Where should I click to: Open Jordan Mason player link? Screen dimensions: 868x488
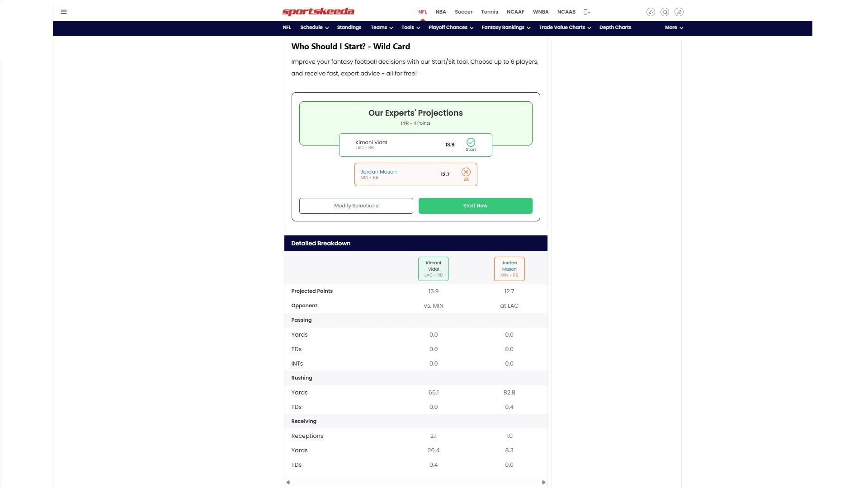(x=378, y=172)
